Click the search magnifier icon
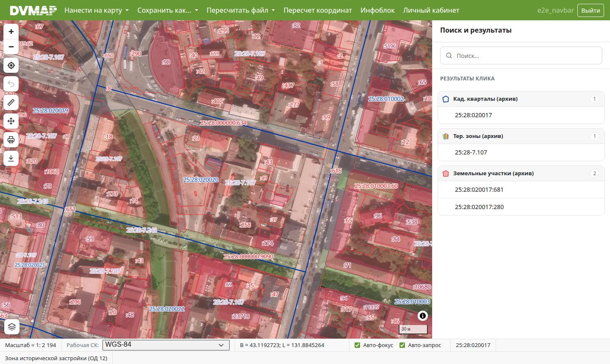This screenshot has width=610, height=364. [449, 56]
